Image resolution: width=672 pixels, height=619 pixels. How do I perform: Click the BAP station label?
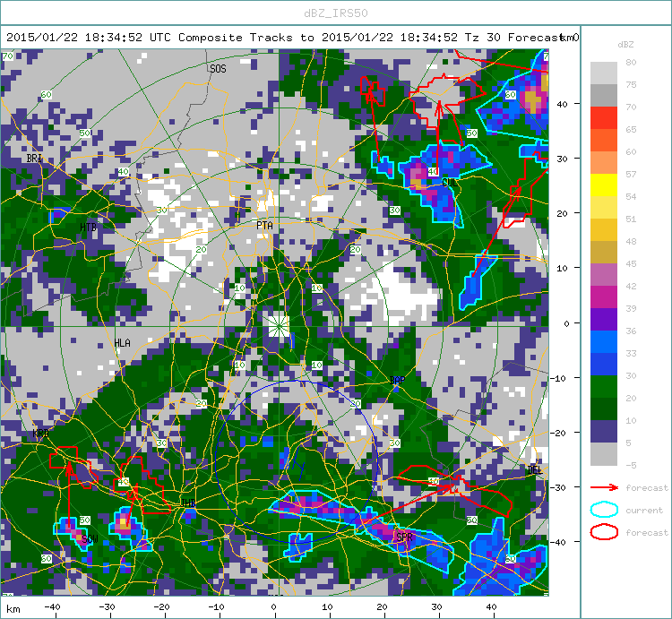(397, 380)
